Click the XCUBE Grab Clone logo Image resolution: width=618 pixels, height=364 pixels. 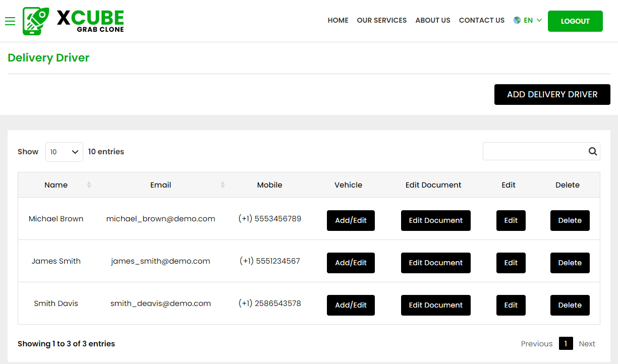coord(74,21)
